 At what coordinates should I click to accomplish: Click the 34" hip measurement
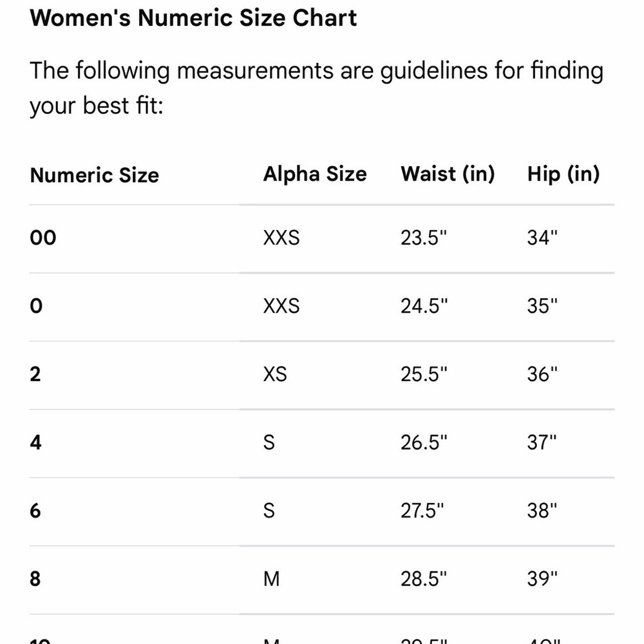point(542,238)
